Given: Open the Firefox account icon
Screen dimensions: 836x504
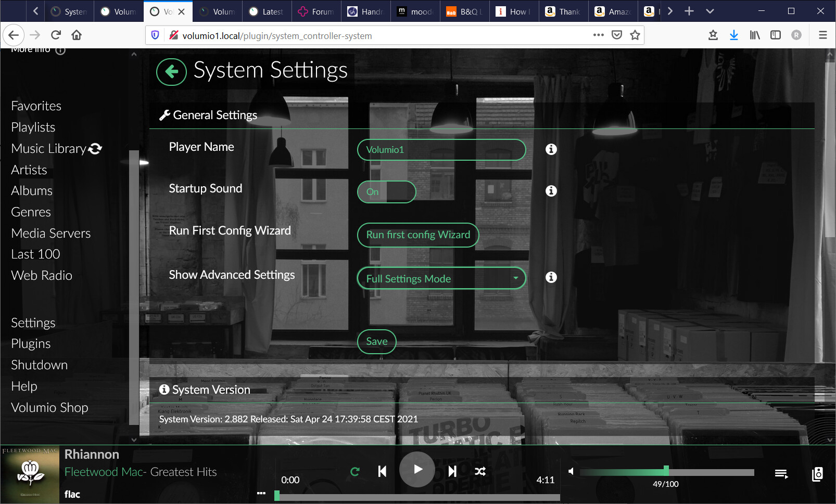Looking at the screenshot, I should pos(796,35).
